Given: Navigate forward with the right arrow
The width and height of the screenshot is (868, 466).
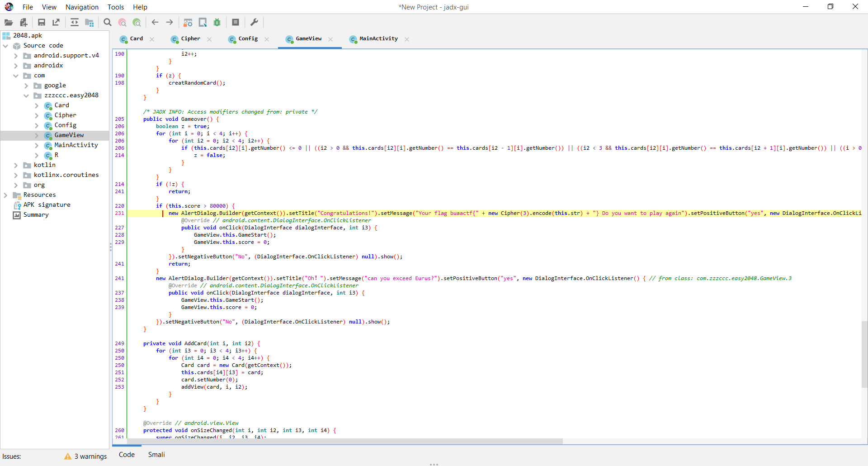Looking at the screenshot, I should (170, 22).
